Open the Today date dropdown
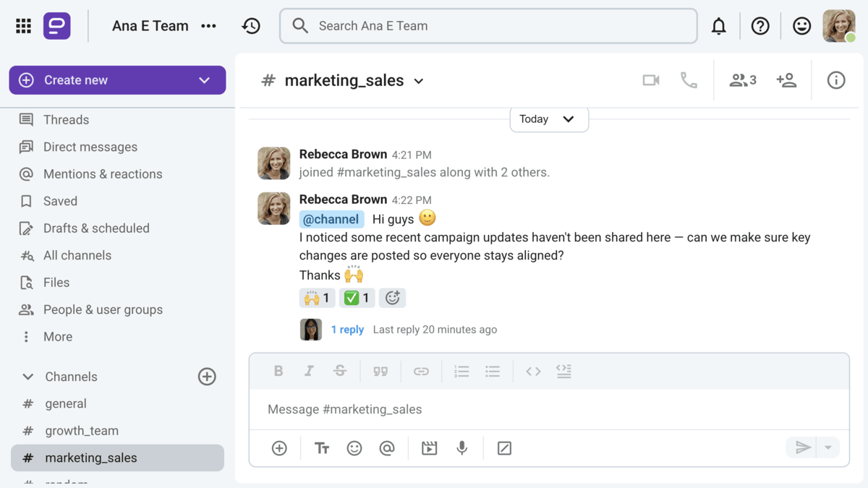 548,119
